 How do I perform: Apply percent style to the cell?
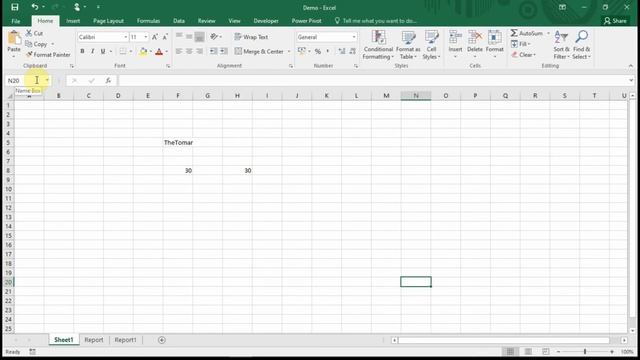pyautogui.click(x=318, y=51)
